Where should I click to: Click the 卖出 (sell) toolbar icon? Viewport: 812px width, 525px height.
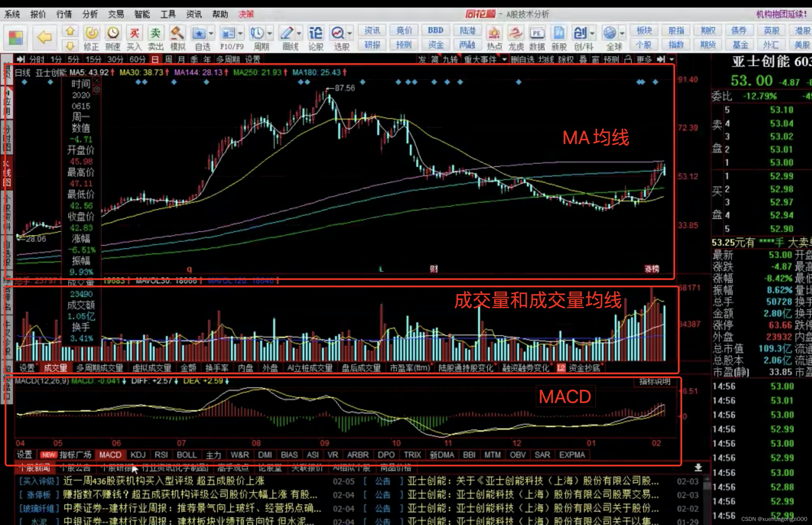(155, 34)
